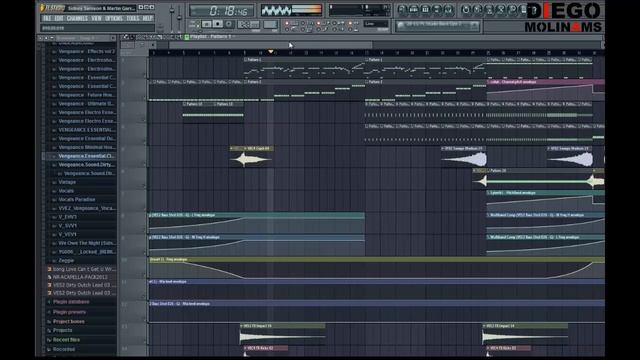Open the Plugin presets browser folder
640x360 pixels.
(x=69, y=312)
